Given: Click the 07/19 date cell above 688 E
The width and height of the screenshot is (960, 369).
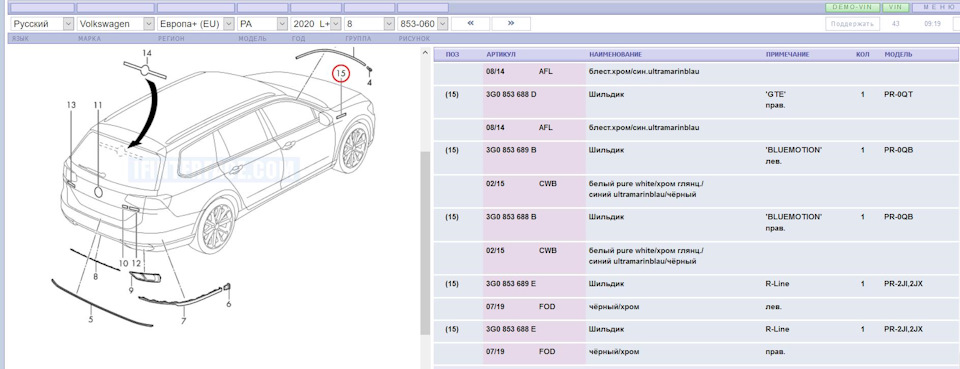Looking at the screenshot, I should [495, 307].
